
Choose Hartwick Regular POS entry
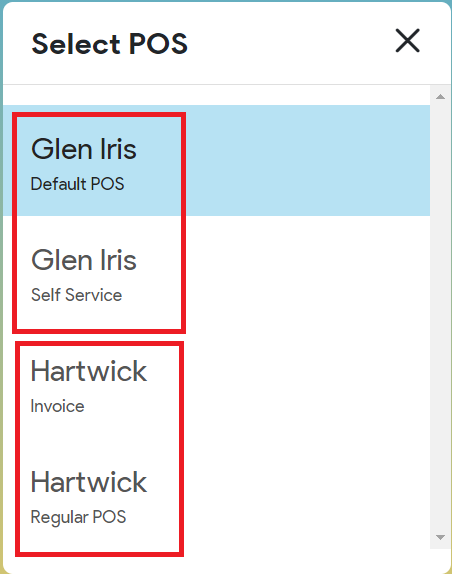coord(216,493)
